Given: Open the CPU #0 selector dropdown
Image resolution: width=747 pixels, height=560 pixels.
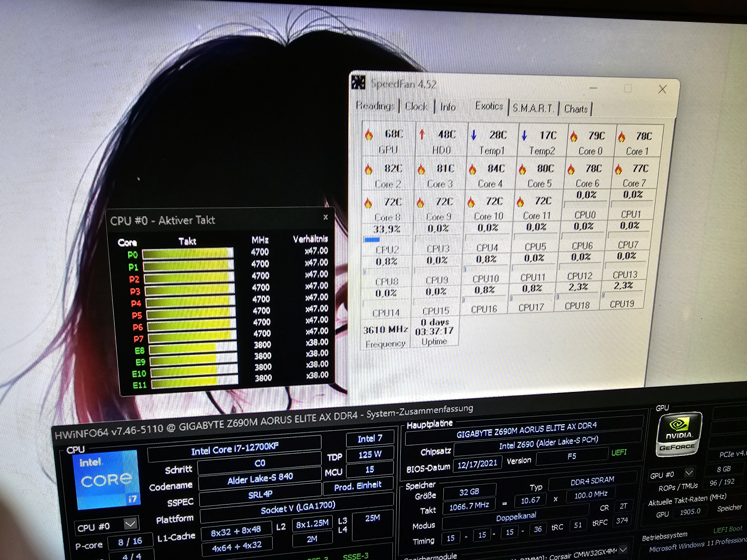Looking at the screenshot, I should 130,524.
